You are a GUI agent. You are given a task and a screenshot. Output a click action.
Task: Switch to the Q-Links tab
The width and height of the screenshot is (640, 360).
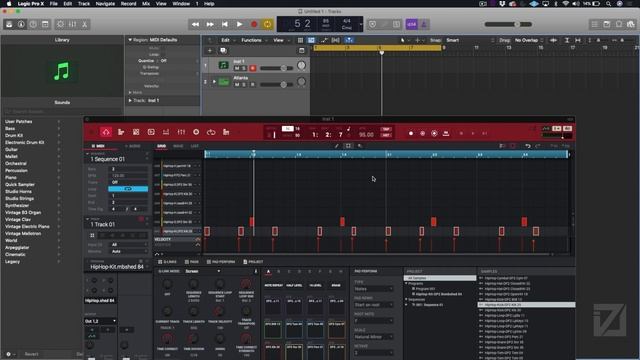click(168, 262)
